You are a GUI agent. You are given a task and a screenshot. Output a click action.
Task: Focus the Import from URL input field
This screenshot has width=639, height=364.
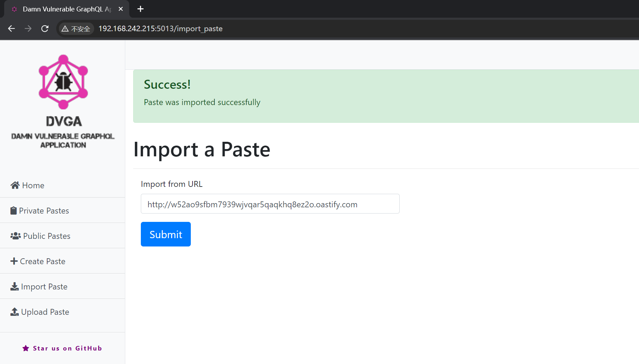pos(270,204)
